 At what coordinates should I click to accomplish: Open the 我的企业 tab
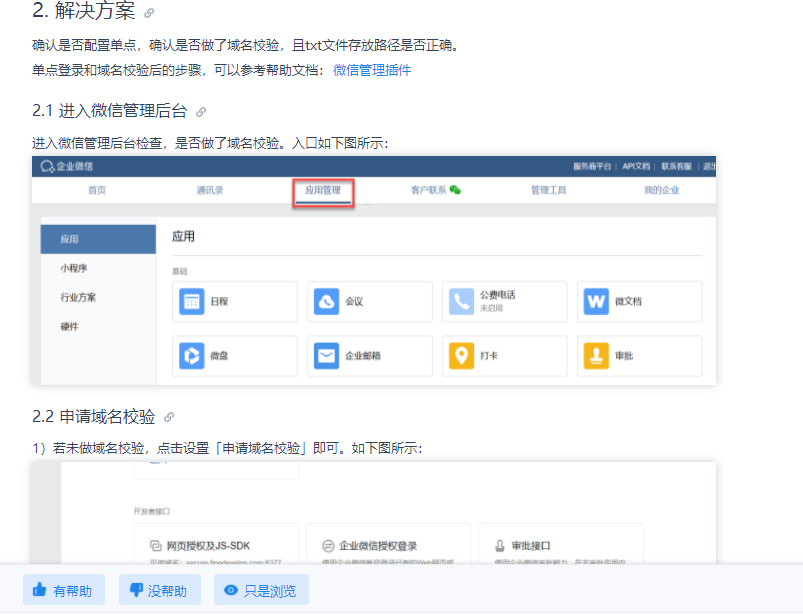pos(662,190)
